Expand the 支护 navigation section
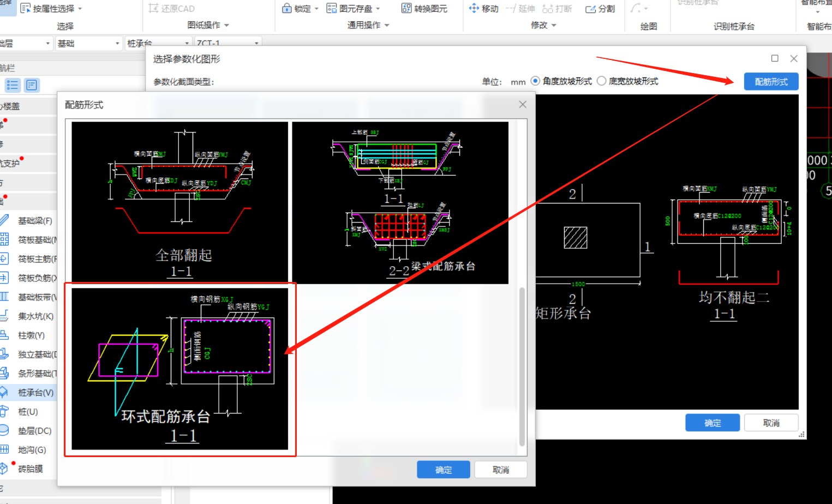832x504 pixels. (x=28, y=163)
